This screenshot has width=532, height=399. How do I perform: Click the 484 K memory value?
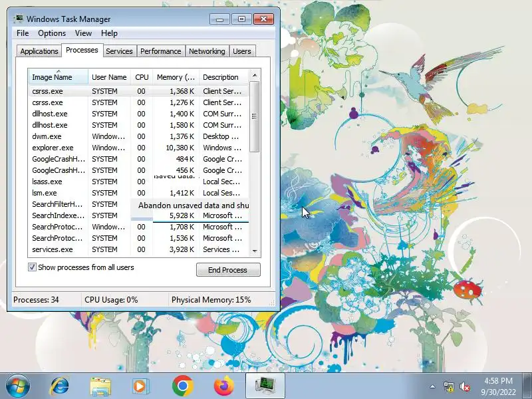click(186, 159)
